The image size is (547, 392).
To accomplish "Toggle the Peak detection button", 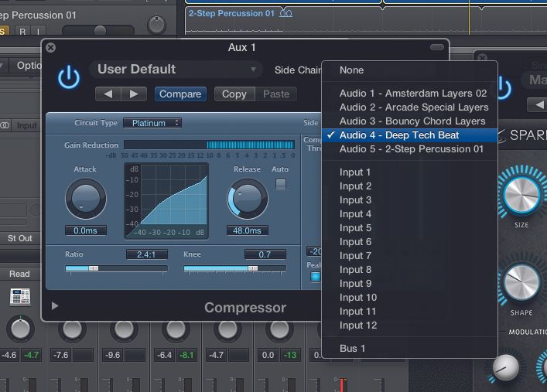I will click(x=316, y=277).
